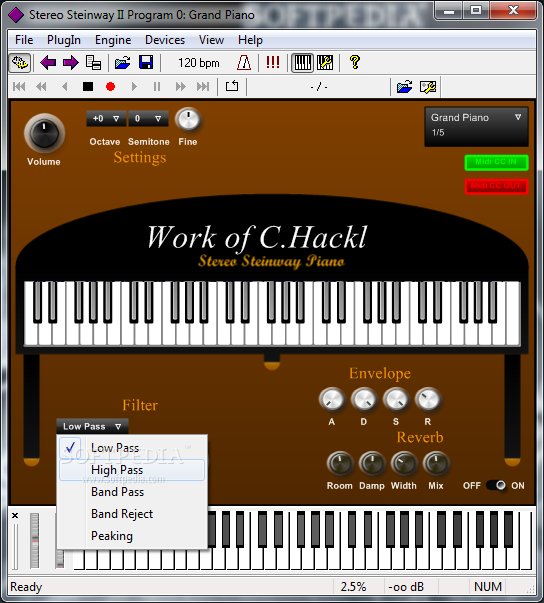Choose High Pass from the filter list
544x603 pixels.
(x=132, y=470)
